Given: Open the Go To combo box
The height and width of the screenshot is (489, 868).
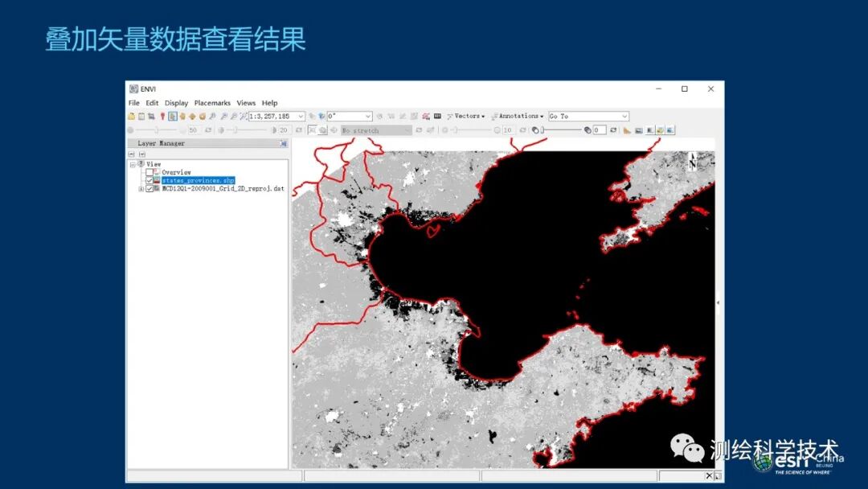Looking at the screenshot, I should [588, 117].
